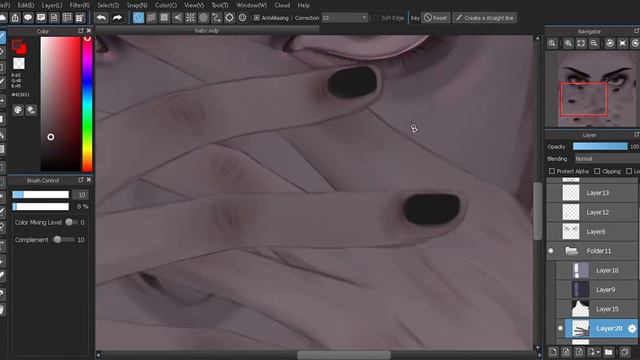
Task: Open the Correction value dropdown
Action: pos(345,18)
